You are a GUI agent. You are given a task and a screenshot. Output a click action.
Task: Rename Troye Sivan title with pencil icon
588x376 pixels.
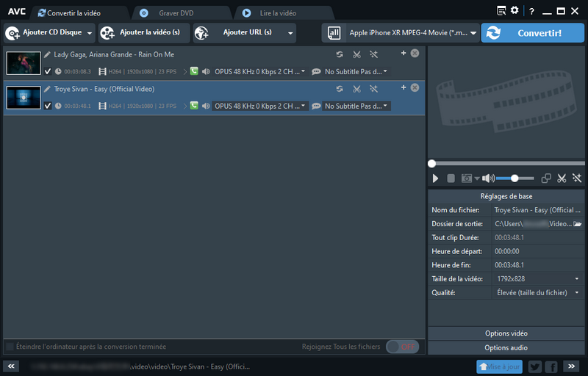coord(47,89)
